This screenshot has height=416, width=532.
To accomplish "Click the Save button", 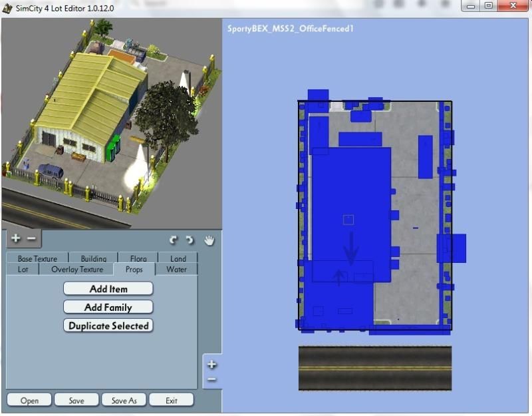I will pyautogui.click(x=76, y=400).
